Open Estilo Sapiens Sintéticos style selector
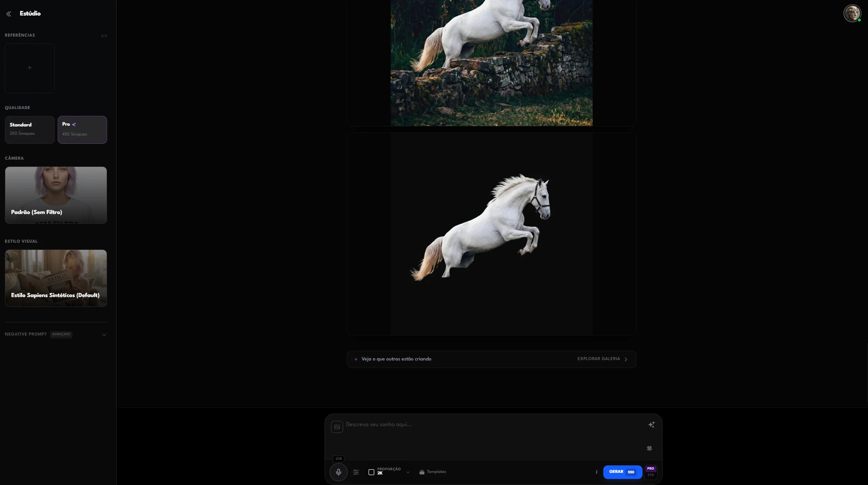868x485 pixels. [56, 278]
